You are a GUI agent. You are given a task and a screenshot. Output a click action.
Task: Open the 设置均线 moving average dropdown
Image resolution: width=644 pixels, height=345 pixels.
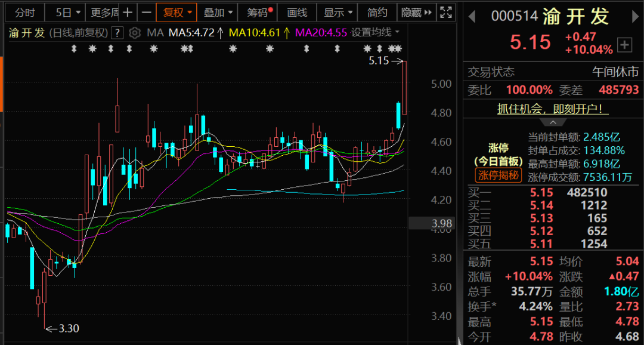pos(375,32)
